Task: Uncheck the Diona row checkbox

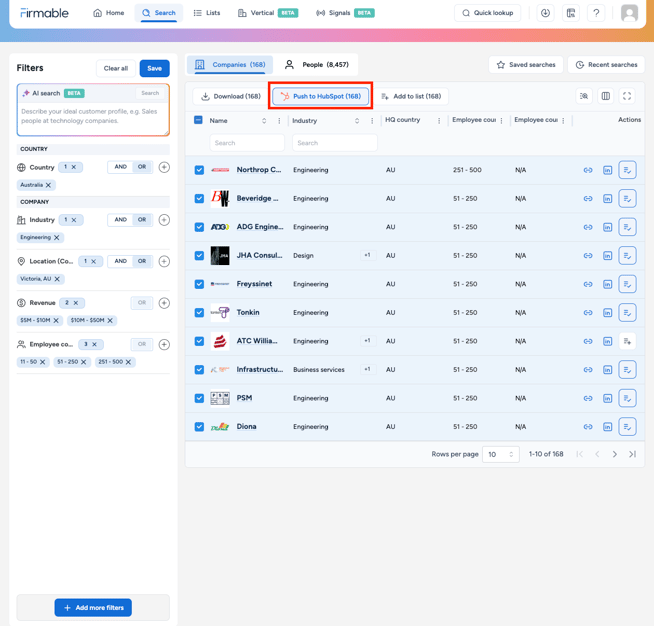Action: (199, 427)
